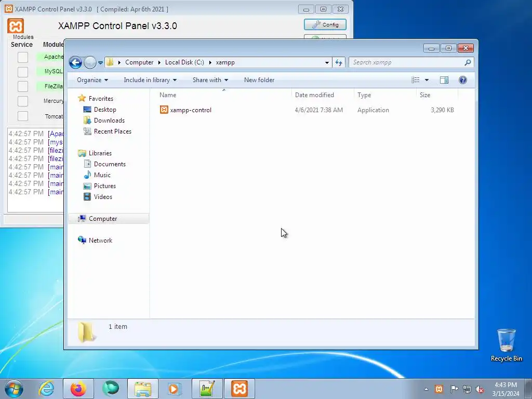Open Action Center flag tray icon
Screen dimensions: 532x399
point(454,389)
